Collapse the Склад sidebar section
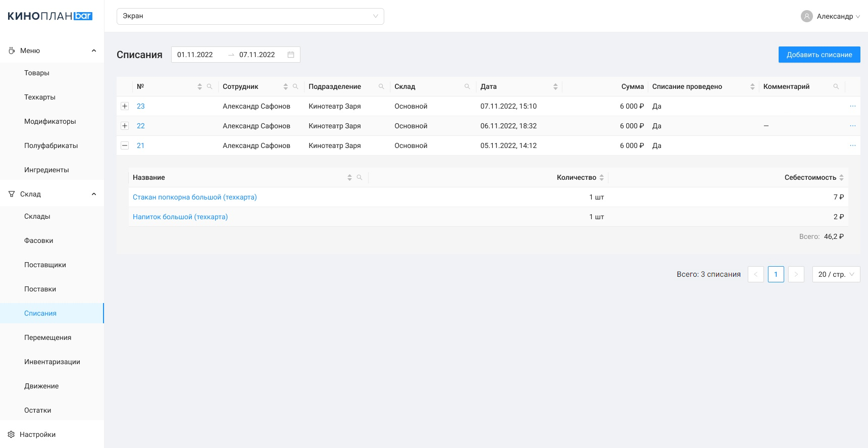The height and width of the screenshot is (448, 868). click(94, 194)
